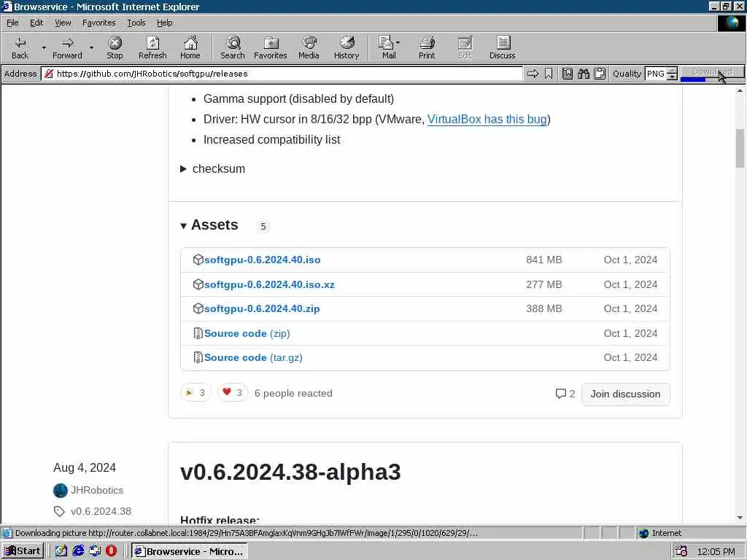Open the Media toolbar button
Viewport: 747px width, 560px height.
coord(309,47)
